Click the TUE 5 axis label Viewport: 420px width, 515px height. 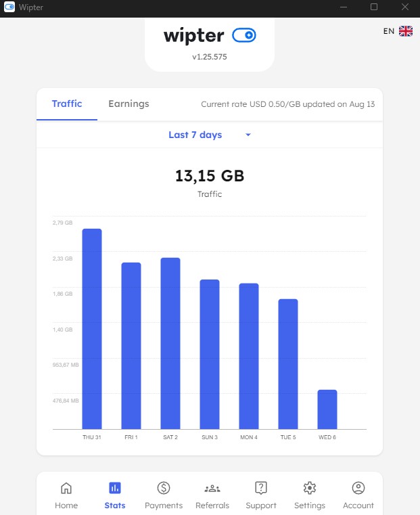(x=288, y=437)
